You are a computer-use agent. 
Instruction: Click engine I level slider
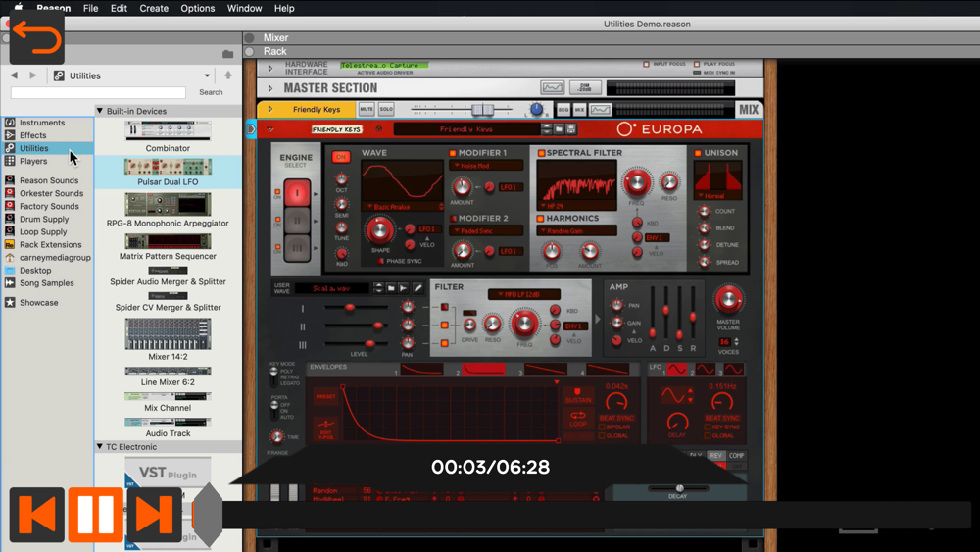pyautogui.click(x=350, y=308)
